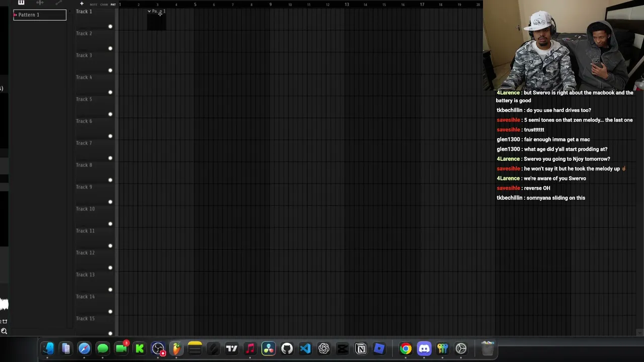Mute Track 7 with its toggle dot
644x362 pixels.
[x=110, y=158]
